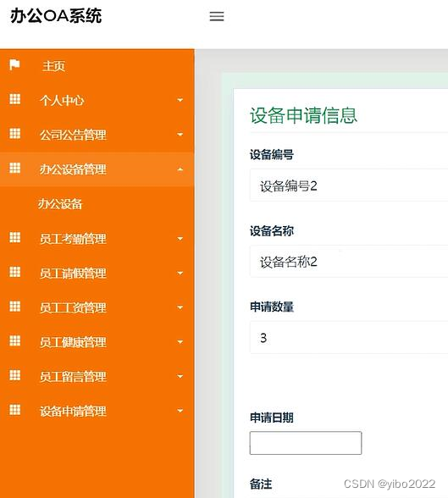Click the grid icon beside 设备申请管理
Screen dimensions: 448x498
click(x=15, y=410)
